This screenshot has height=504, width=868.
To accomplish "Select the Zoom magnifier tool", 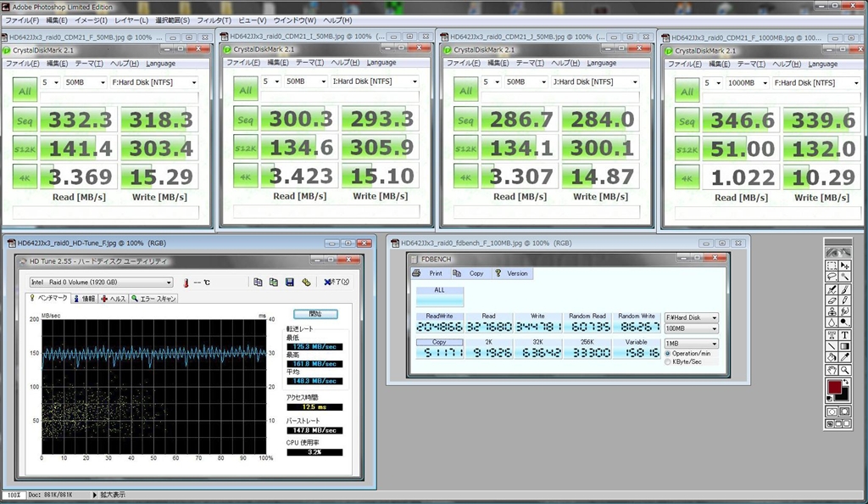I will (x=845, y=371).
